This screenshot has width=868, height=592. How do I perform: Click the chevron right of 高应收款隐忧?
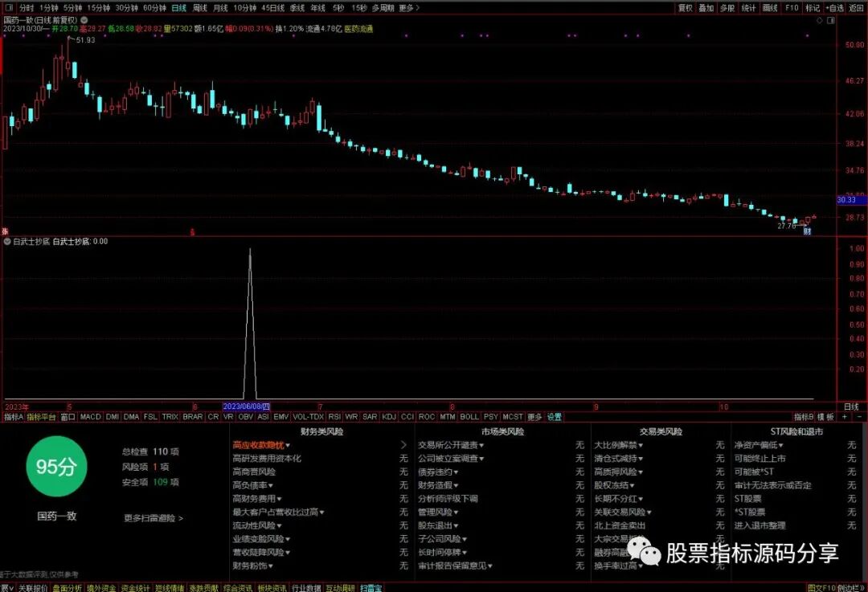coord(403,445)
